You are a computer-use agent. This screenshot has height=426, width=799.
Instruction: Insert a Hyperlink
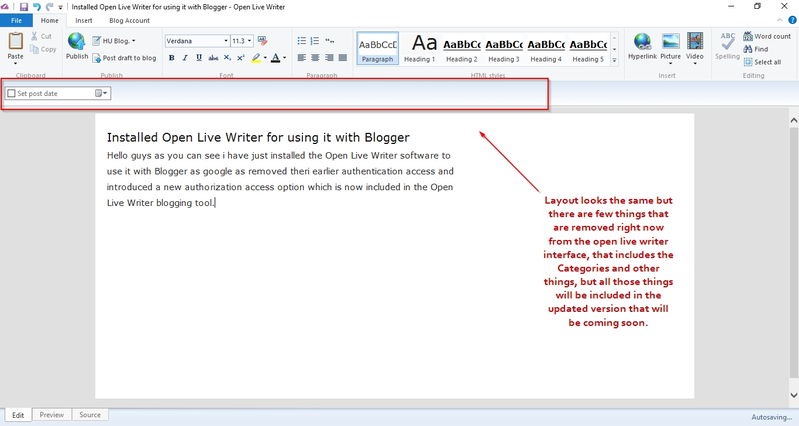coord(642,46)
